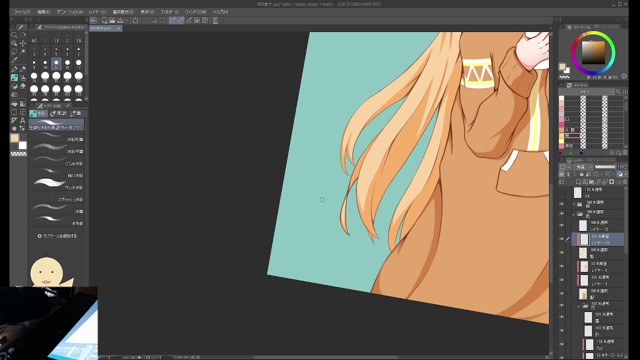
Task: Click サブツールを追加する button
Action: pos(57,236)
